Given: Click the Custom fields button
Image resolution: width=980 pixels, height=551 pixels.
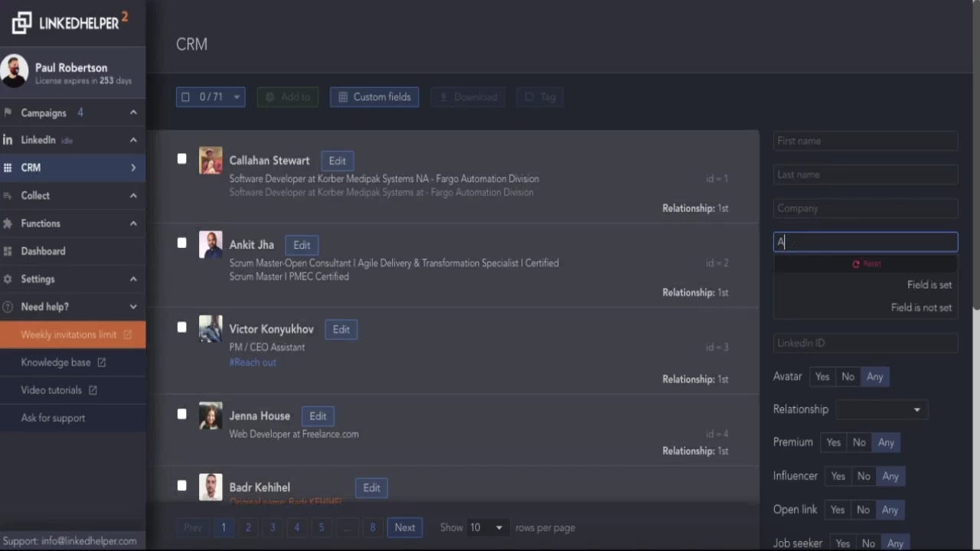Looking at the screenshot, I should (374, 97).
